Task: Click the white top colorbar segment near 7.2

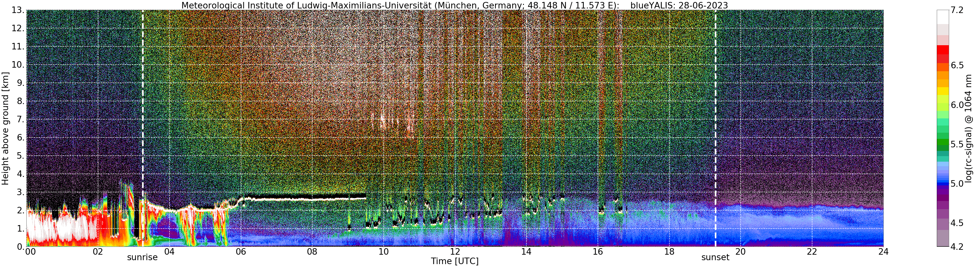Action: tap(943, 17)
